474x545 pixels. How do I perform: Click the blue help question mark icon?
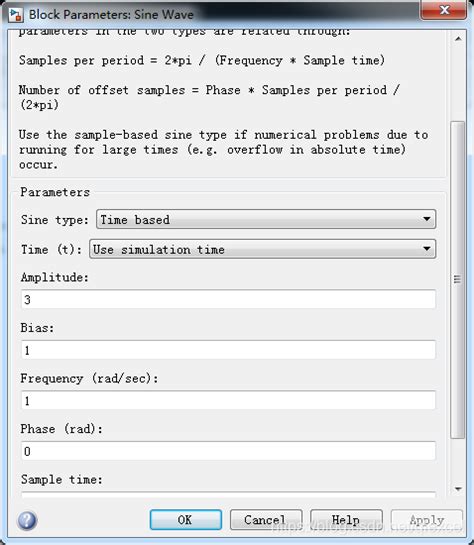click(x=27, y=520)
